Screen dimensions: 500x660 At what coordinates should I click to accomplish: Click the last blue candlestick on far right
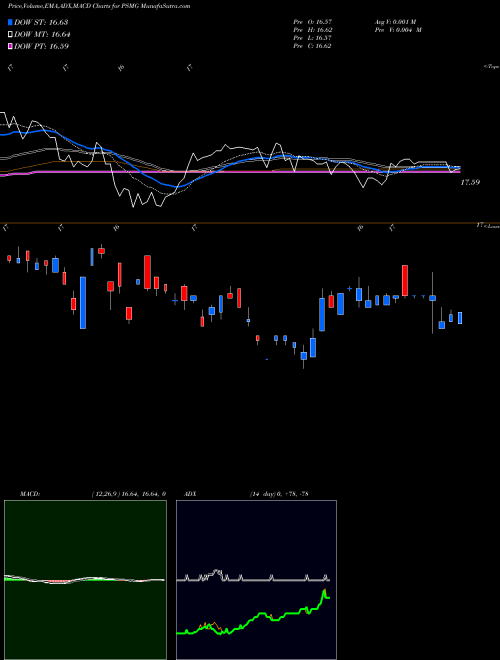click(x=460, y=318)
